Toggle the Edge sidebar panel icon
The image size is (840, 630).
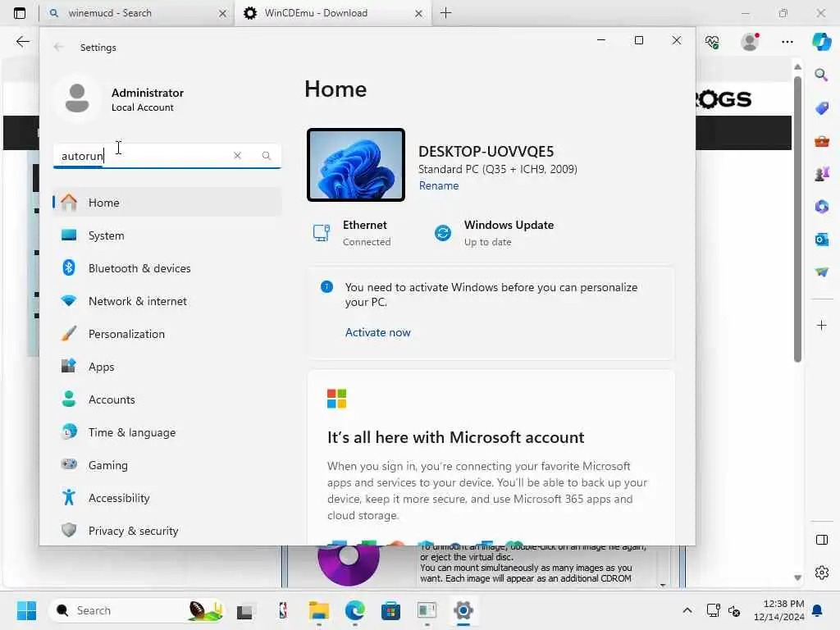coord(821,540)
